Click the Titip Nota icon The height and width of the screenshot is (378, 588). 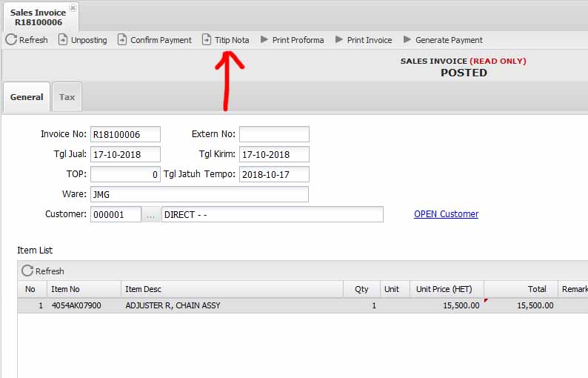coord(207,40)
